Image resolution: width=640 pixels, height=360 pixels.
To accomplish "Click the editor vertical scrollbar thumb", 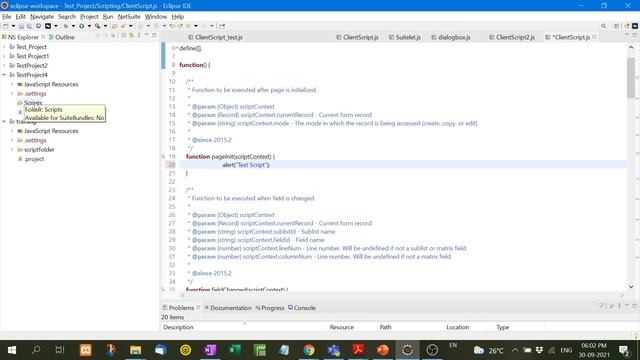I will coord(631,78).
